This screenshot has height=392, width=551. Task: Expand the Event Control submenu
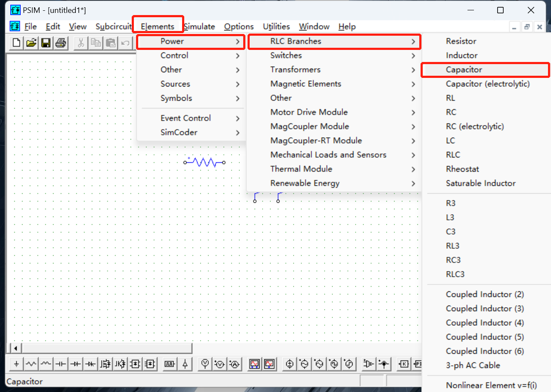(191, 118)
